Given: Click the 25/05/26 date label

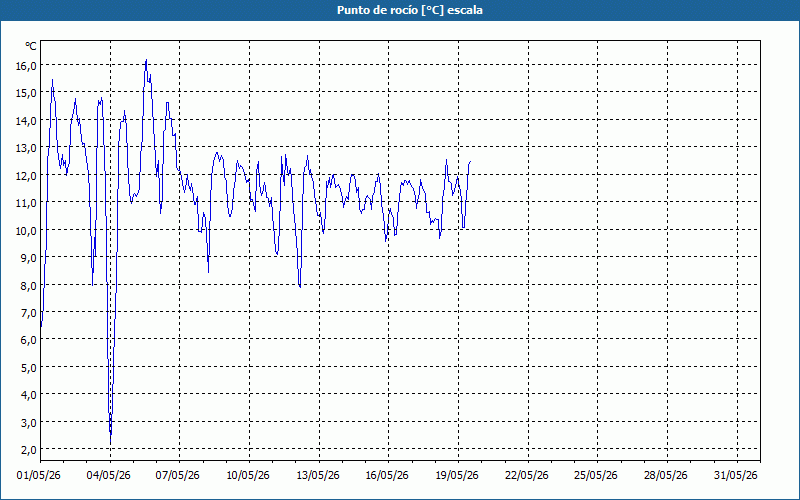Looking at the screenshot, I should click(x=596, y=476).
